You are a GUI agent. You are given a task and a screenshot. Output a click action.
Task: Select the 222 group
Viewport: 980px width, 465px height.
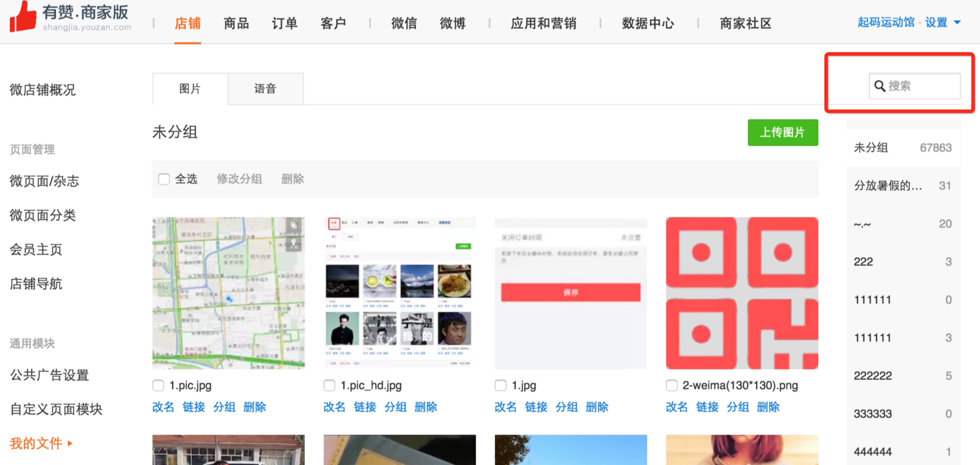point(903,262)
